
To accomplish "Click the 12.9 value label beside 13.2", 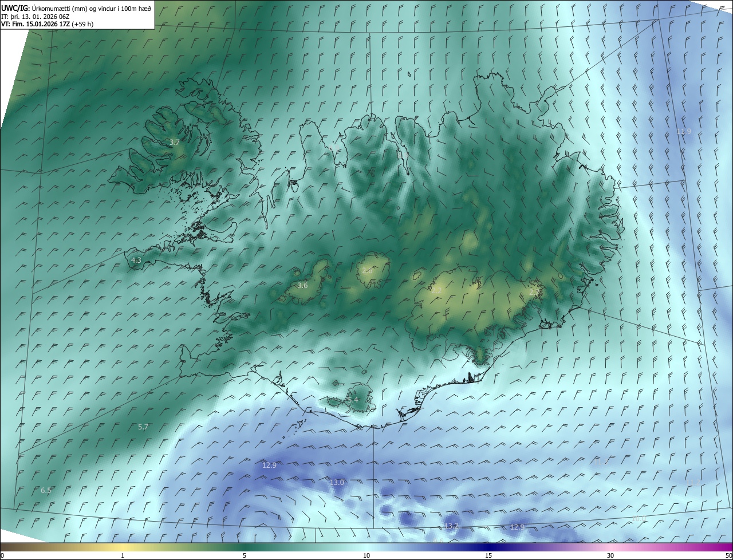I will [x=517, y=527].
